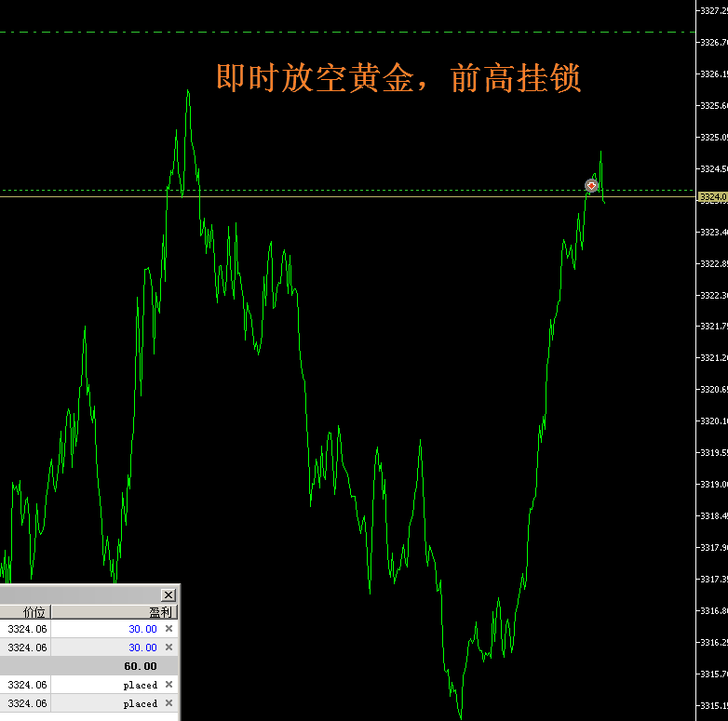
Task: Sort by the 价位 column header
Action: (25, 612)
